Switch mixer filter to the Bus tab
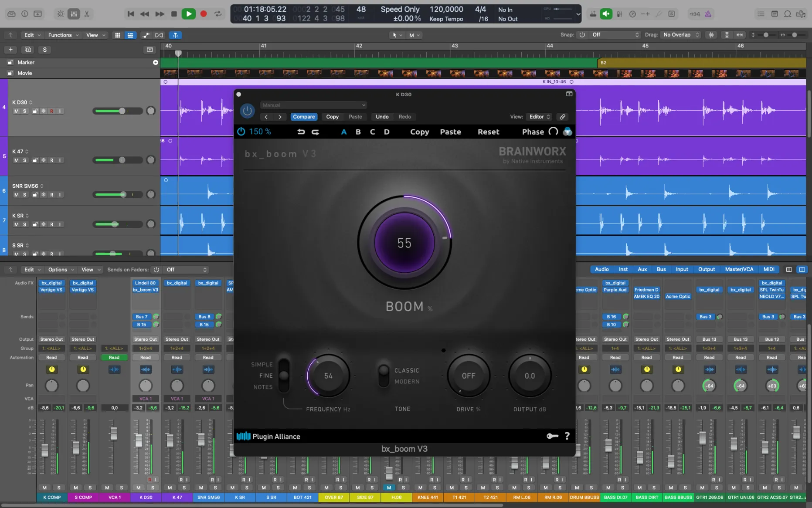This screenshot has height=508, width=812. click(x=661, y=269)
